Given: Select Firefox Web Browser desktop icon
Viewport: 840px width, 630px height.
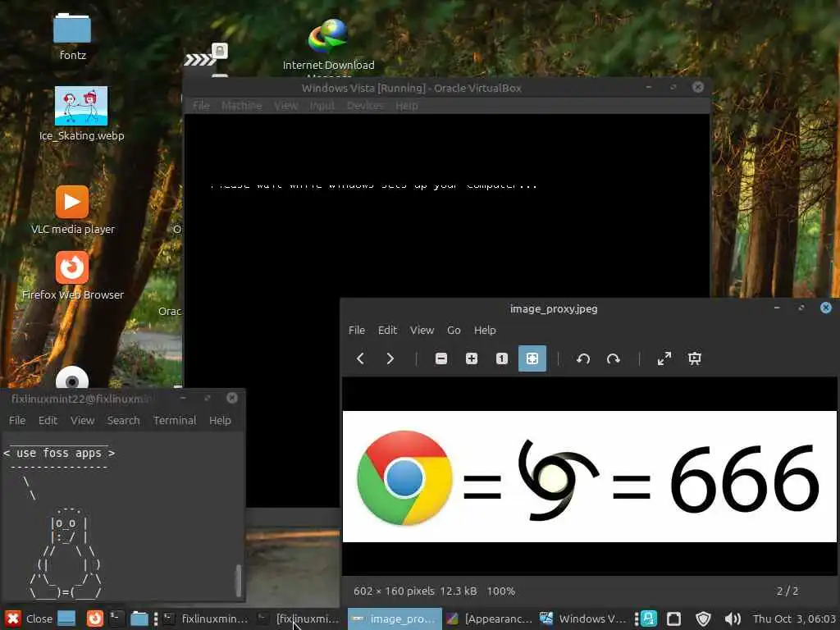Looking at the screenshot, I should click(x=72, y=276).
